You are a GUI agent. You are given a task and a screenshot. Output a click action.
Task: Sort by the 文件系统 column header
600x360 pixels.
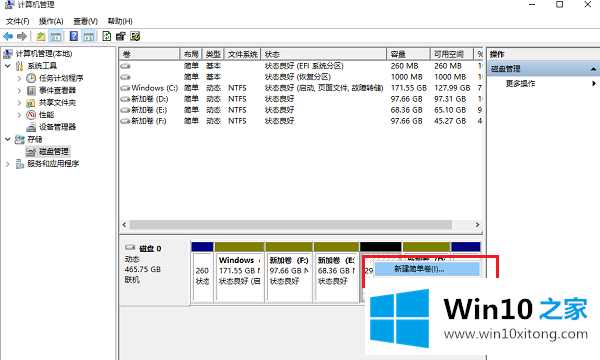pos(243,54)
